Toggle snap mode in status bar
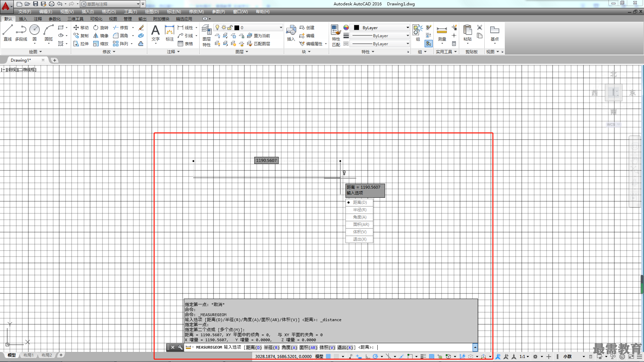The height and width of the screenshot is (362, 644). (336, 356)
